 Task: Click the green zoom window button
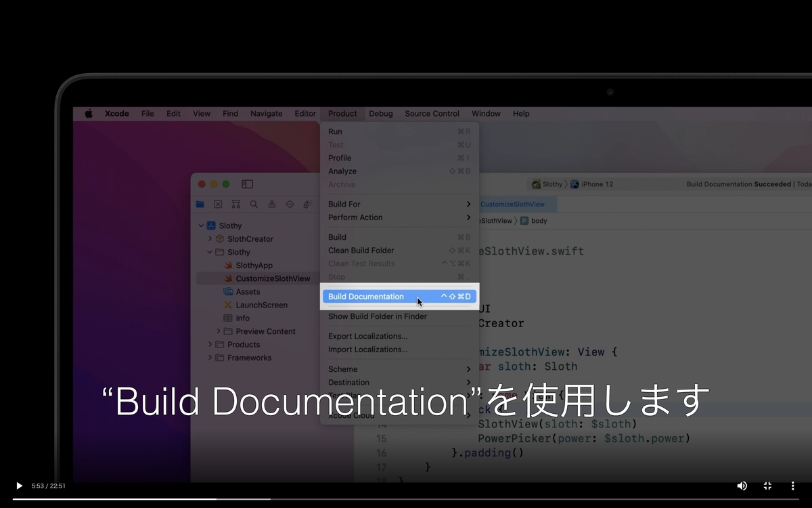[x=226, y=184]
